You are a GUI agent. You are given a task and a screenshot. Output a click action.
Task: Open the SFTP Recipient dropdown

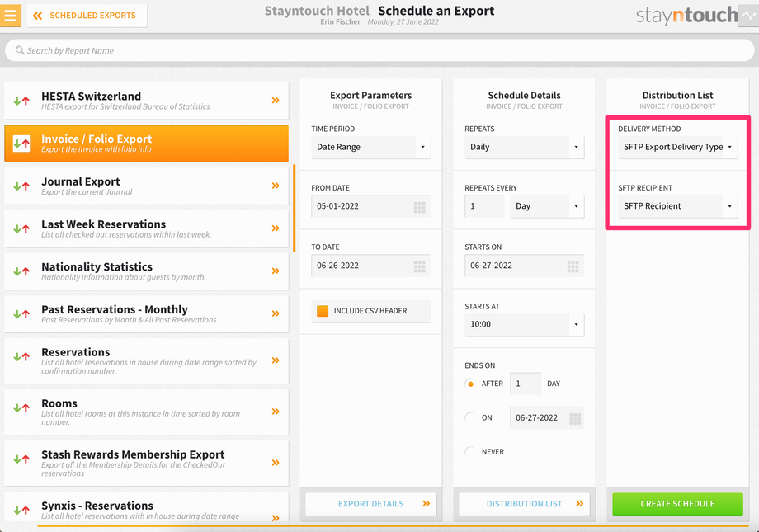[x=677, y=206]
